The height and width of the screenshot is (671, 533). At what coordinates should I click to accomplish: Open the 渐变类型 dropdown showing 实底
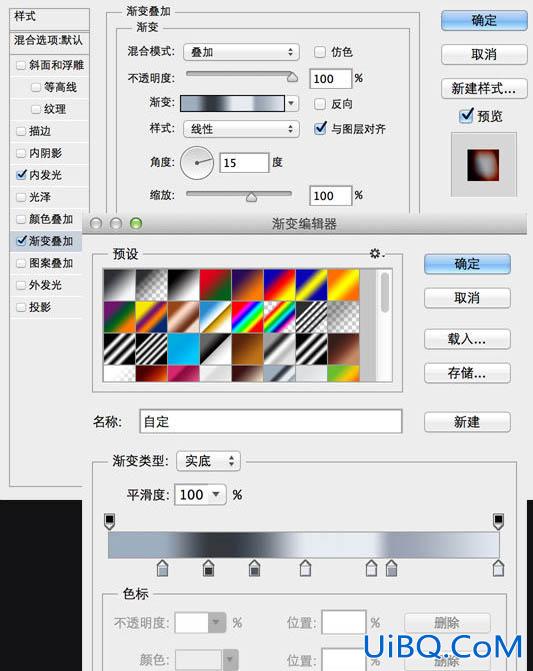click(x=208, y=461)
